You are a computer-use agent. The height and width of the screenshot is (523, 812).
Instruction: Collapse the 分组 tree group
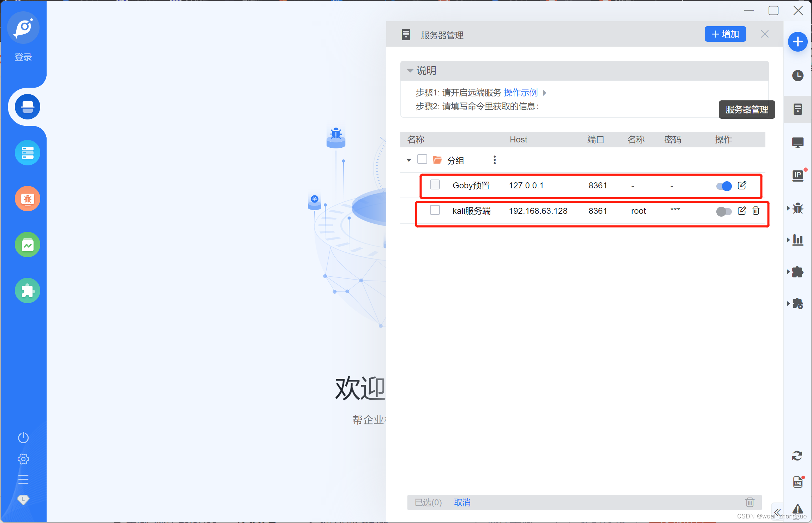click(x=409, y=160)
